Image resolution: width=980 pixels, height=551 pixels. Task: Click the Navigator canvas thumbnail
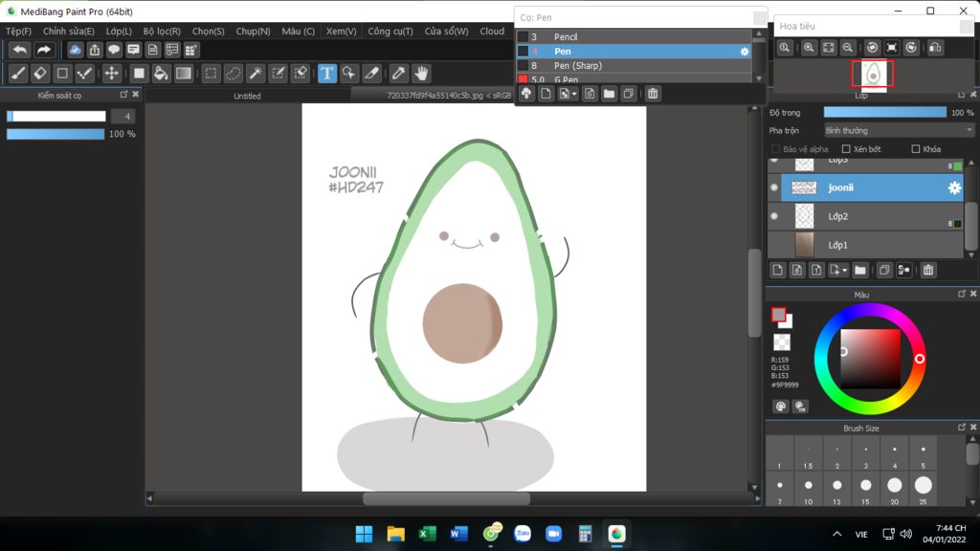[873, 75]
